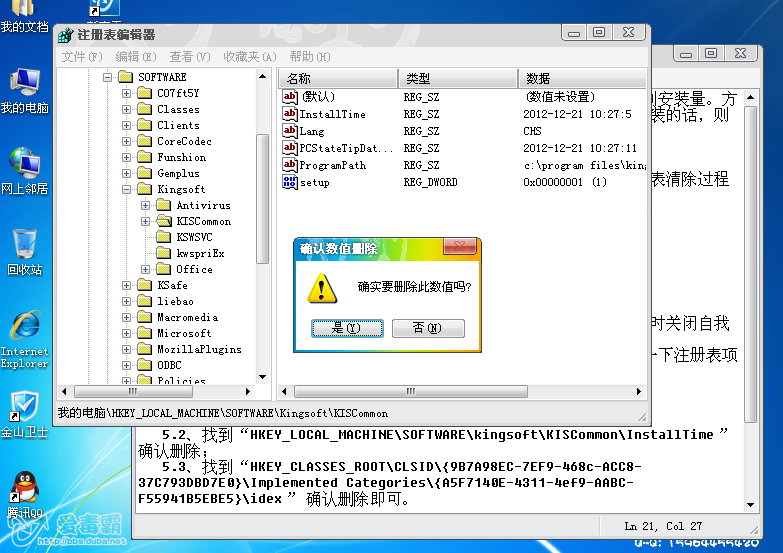Click the Antivirus folder icon
This screenshot has height=553, width=783.
pos(163,205)
